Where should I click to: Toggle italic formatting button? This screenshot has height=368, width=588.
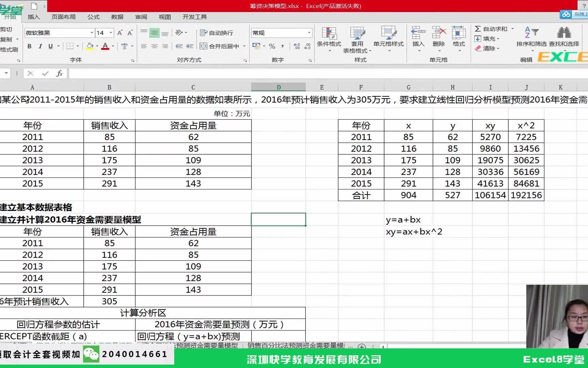point(40,46)
